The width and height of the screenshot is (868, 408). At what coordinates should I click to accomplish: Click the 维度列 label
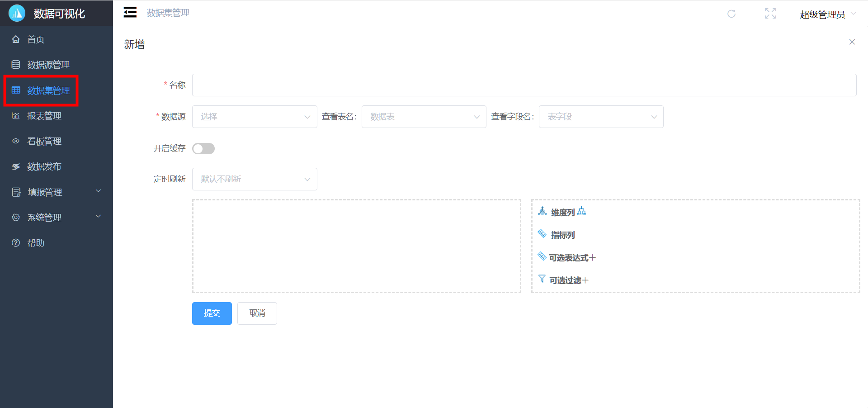click(563, 213)
